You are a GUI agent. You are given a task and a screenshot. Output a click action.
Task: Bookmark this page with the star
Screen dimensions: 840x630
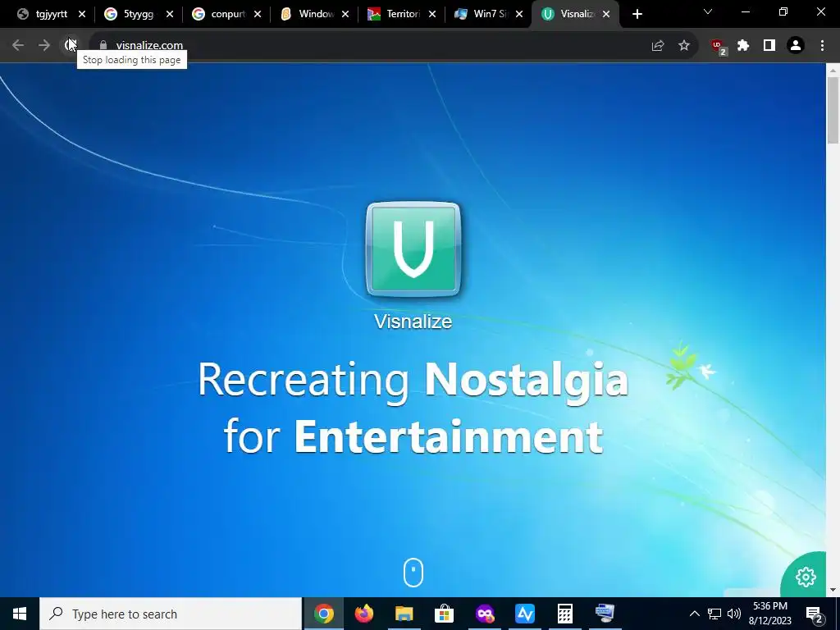tap(684, 46)
